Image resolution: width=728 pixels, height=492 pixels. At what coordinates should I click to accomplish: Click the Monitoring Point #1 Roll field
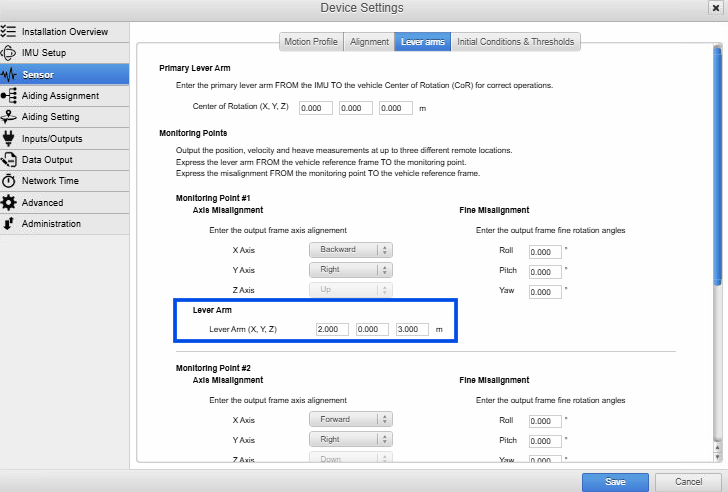point(545,252)
